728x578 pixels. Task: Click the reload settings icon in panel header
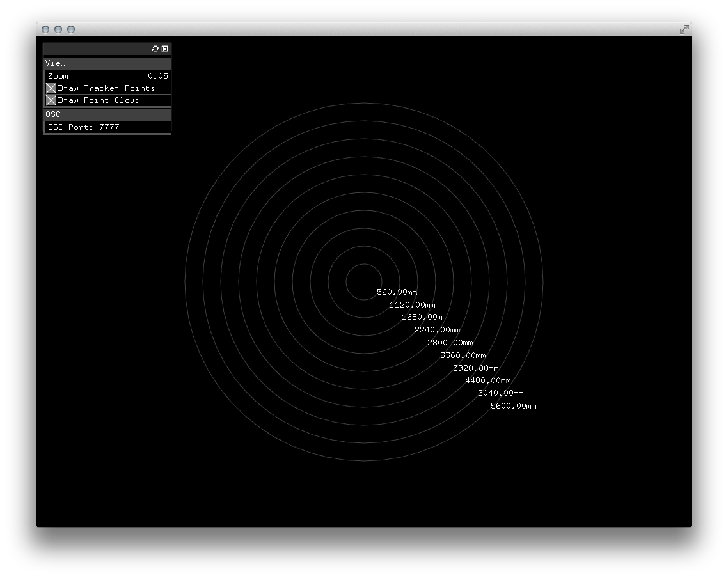(x=155, y=49)
